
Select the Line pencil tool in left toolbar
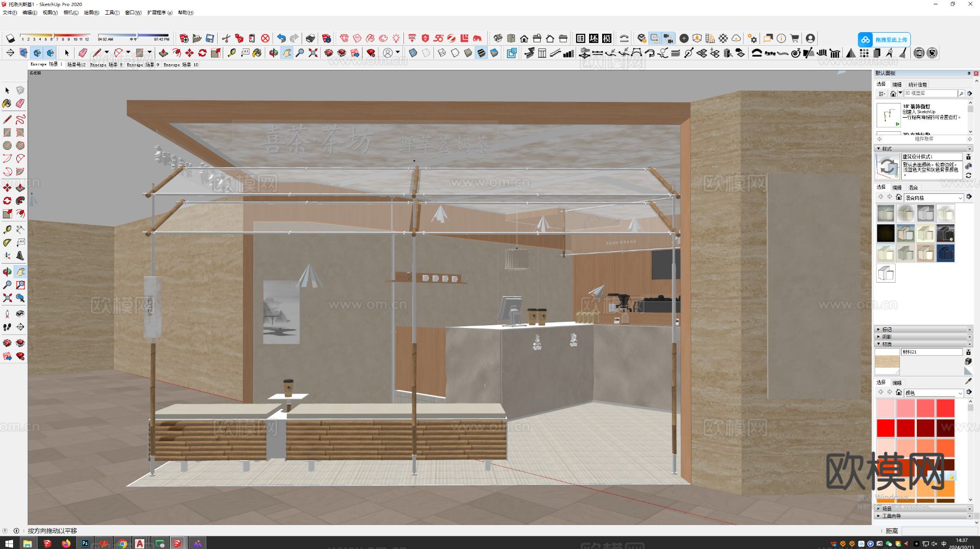(7, 119)
